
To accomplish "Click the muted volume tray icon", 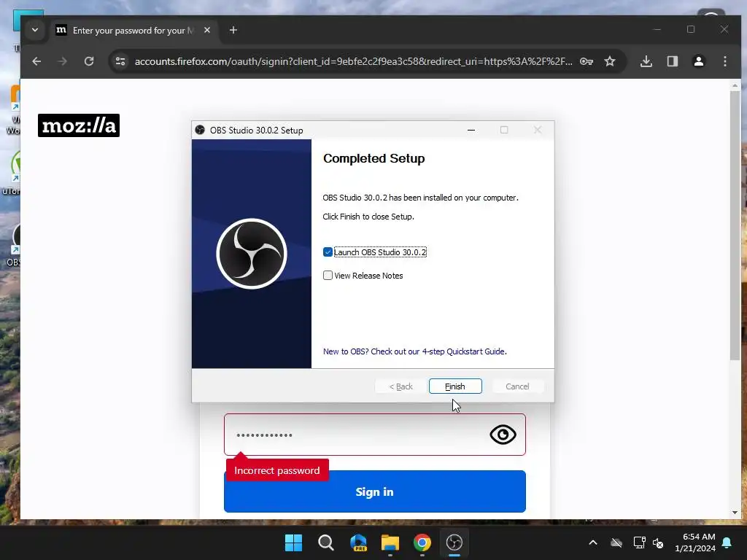I will (x=658, y=542).
